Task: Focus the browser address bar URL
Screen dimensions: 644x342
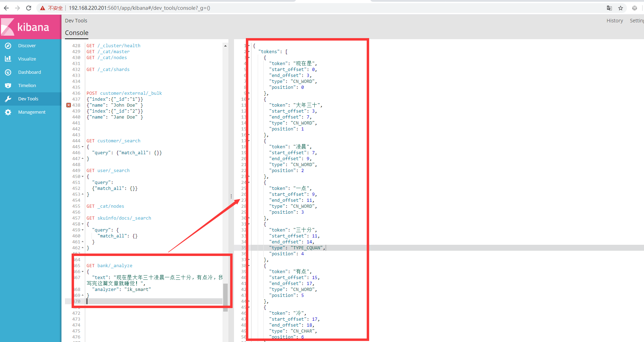Action: (x=139, y=8)
